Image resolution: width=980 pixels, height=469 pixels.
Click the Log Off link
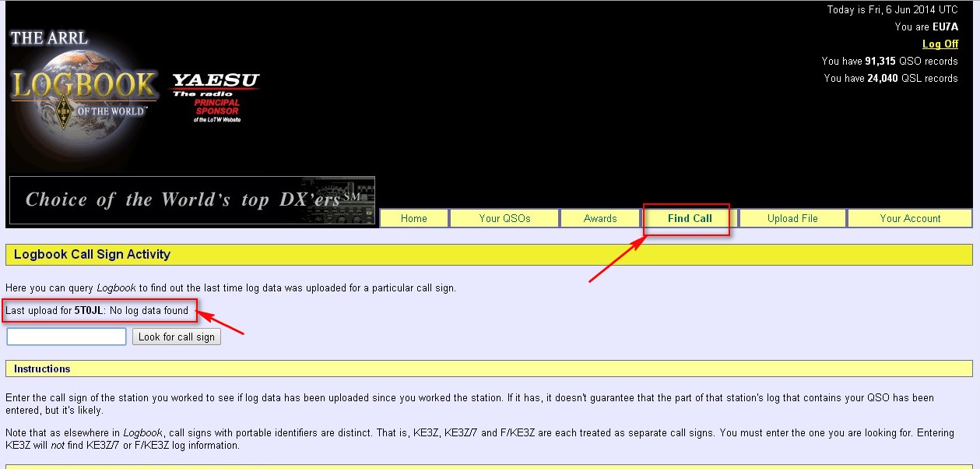pyautogui.click(x=940, y=44)
